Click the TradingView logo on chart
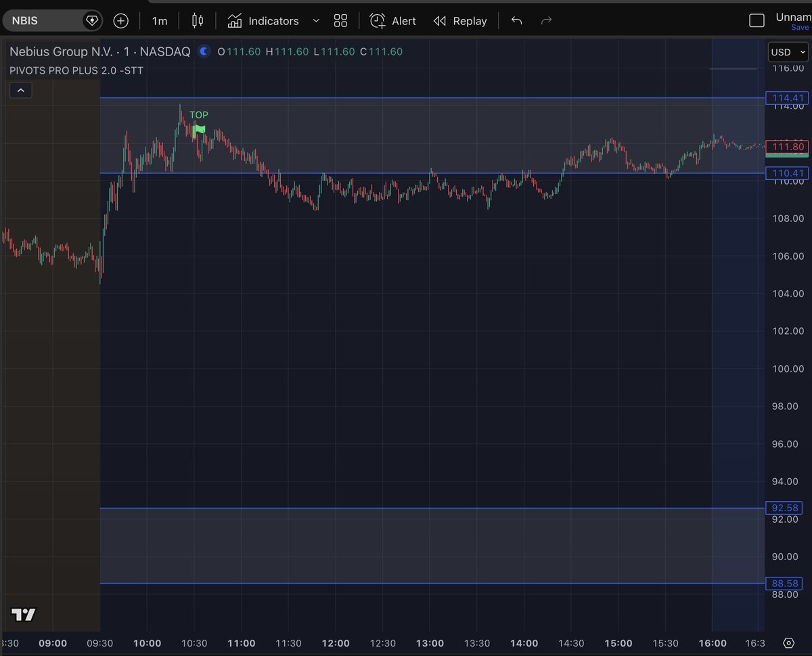 point(24,615)
